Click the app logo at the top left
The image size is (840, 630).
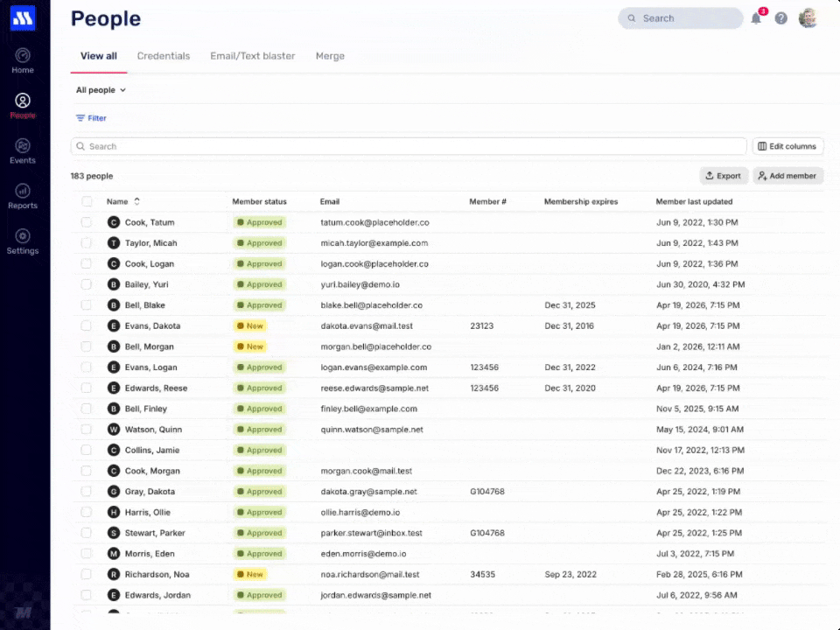(x=22, y=17)
